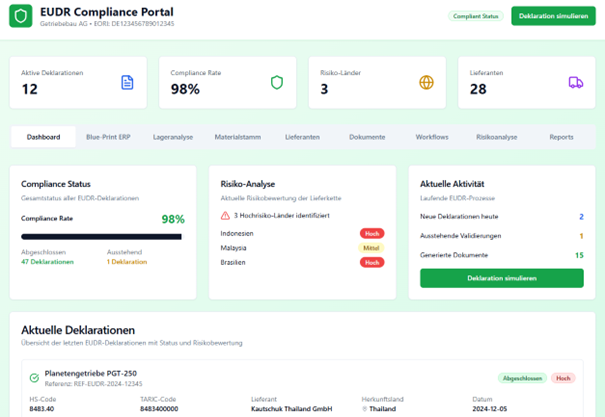The image size is (605, 417).
Task: Click the Compliance Rate progress bar
Action: click(102, 237)
